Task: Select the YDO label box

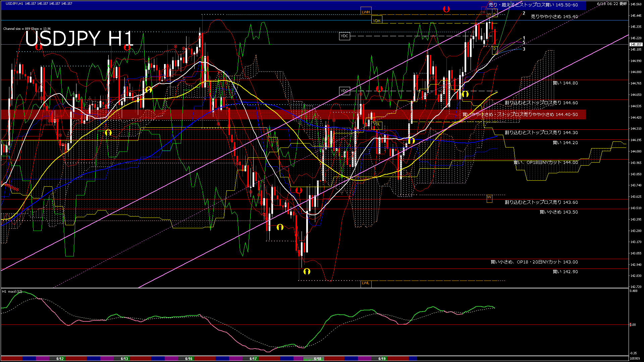Action: (344, 91)
